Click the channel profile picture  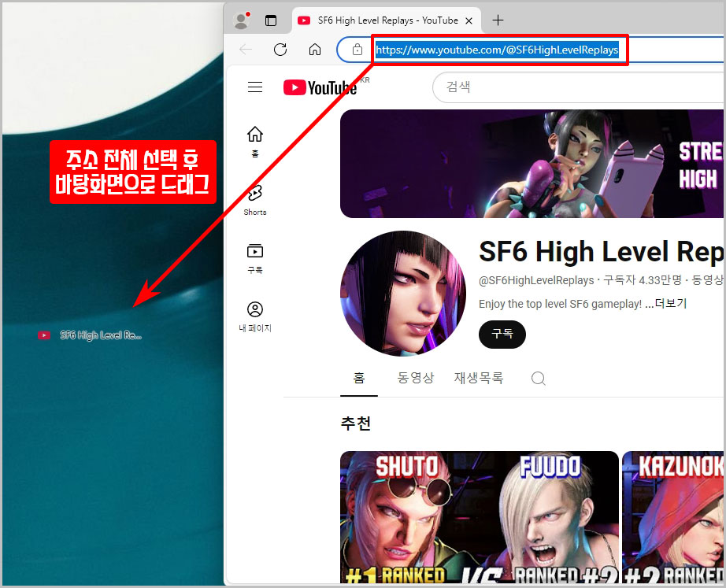403,294
